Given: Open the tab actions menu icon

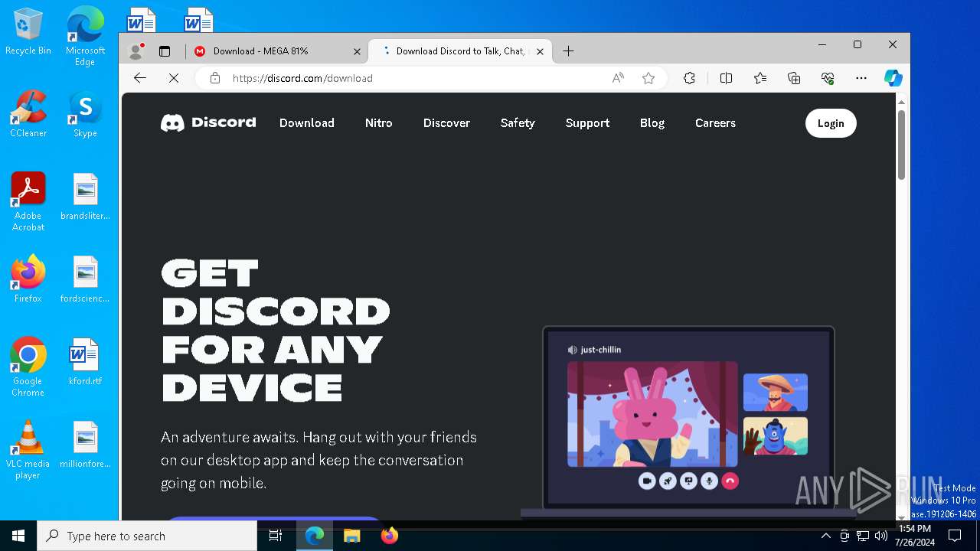Looking at the screenshot, I should point(164,51).
